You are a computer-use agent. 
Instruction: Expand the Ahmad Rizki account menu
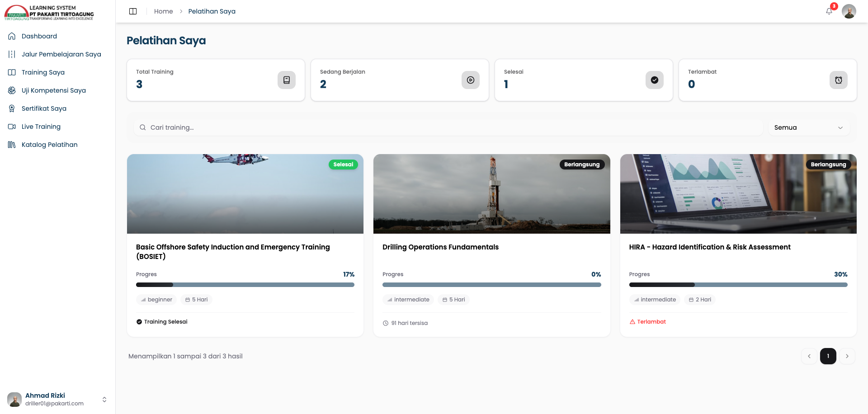tap(104, 400)
